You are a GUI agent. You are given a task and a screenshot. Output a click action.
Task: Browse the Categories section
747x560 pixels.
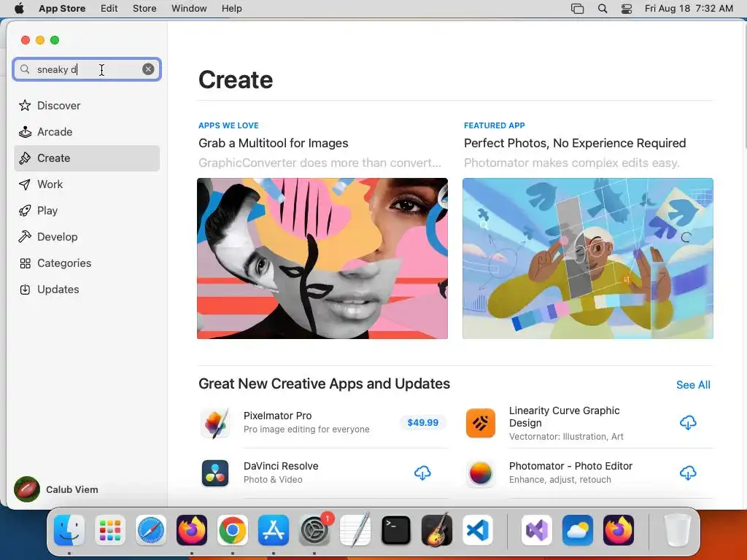[x=87, y=262]
